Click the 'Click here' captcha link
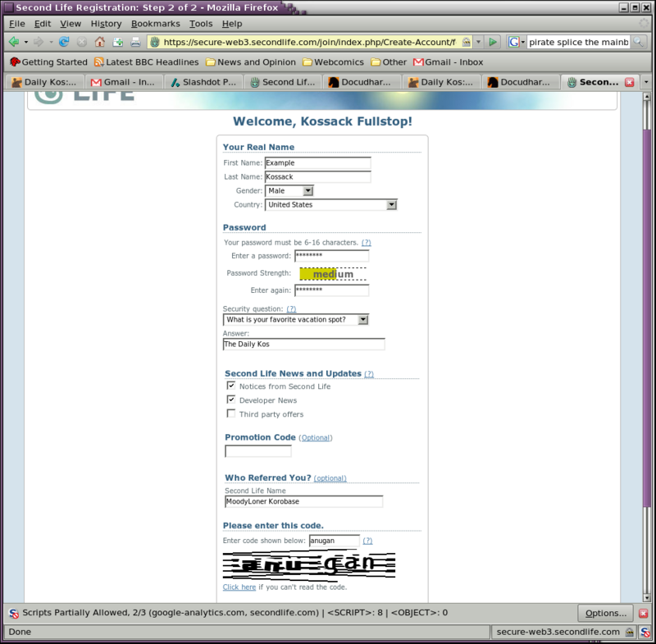 tap(239, 587)
